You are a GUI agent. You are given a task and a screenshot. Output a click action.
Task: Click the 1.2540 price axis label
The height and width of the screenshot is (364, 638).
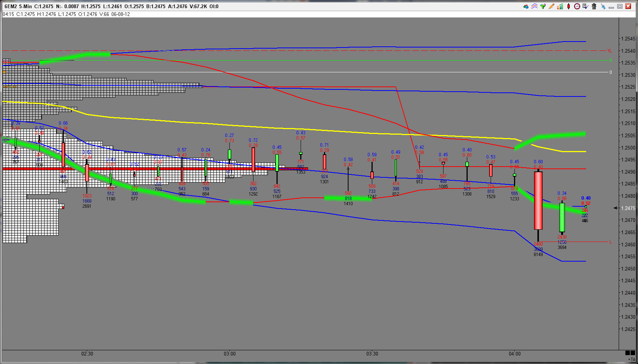[x=628, y=51]
